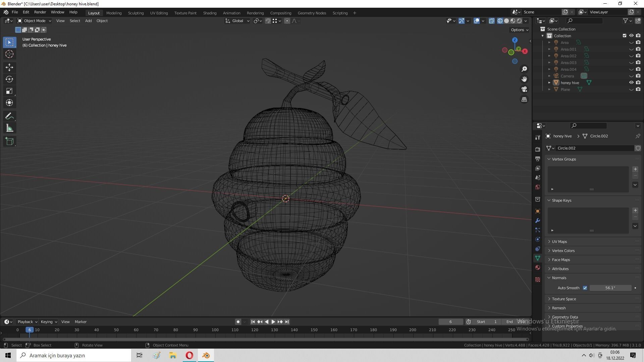Select the Add Cube tool
This screenshot has height=362, width=644.
point(9,141)
